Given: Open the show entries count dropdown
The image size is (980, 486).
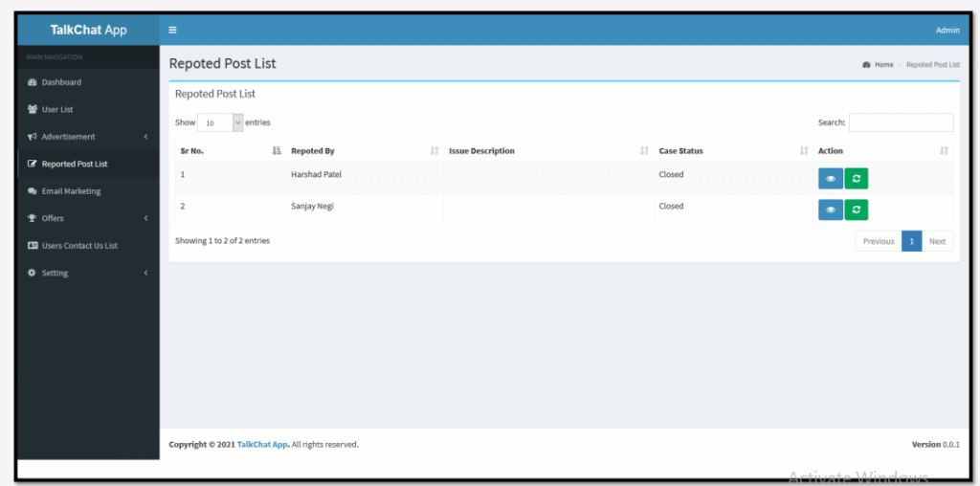Looking at the screenshot, I should tap(220, 122).
